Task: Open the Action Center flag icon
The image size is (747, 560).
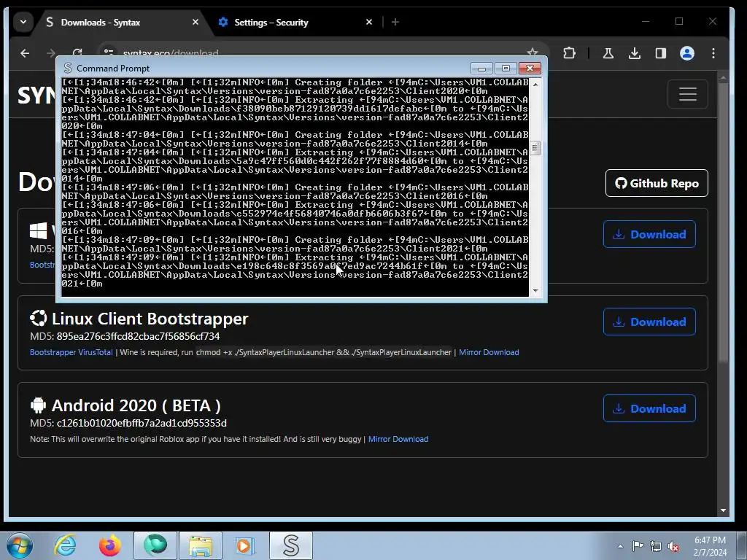Action: click(638, 546)
